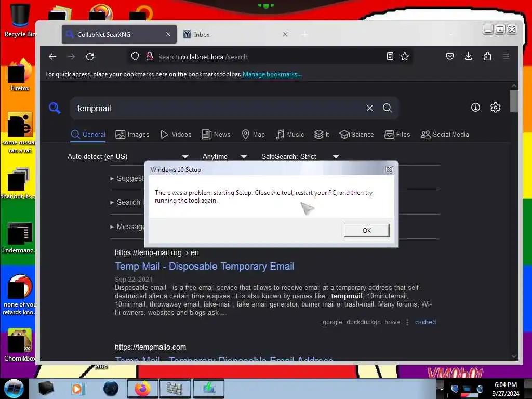The image size is (532, 399).
Task: Close the CollabNet SearXNG tab
Action: (168, 34)
